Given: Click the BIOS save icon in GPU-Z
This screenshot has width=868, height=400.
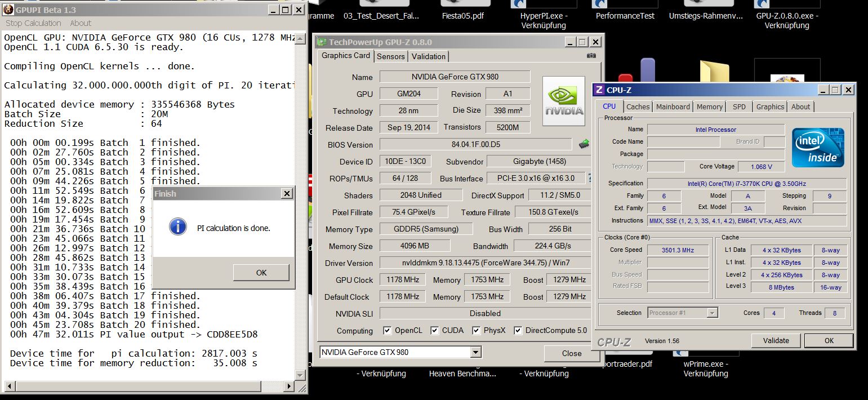Looking at the screenshot, I should coord(585,144).
